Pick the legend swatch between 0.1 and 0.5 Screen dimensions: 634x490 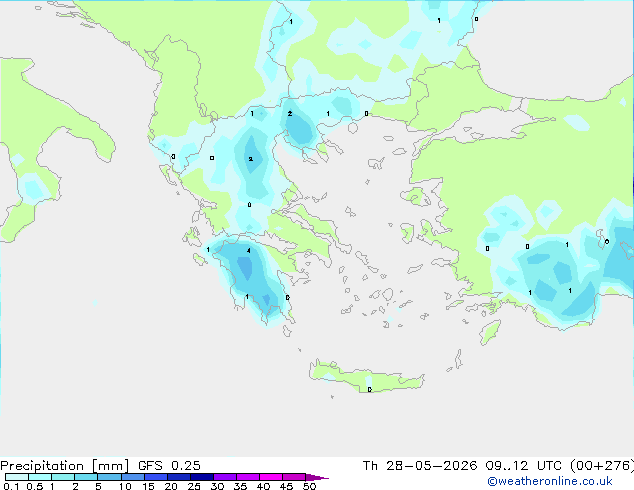tap(17, 477)
